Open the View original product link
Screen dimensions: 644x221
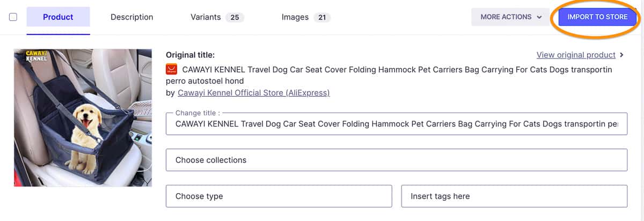[x=576, y=55]
